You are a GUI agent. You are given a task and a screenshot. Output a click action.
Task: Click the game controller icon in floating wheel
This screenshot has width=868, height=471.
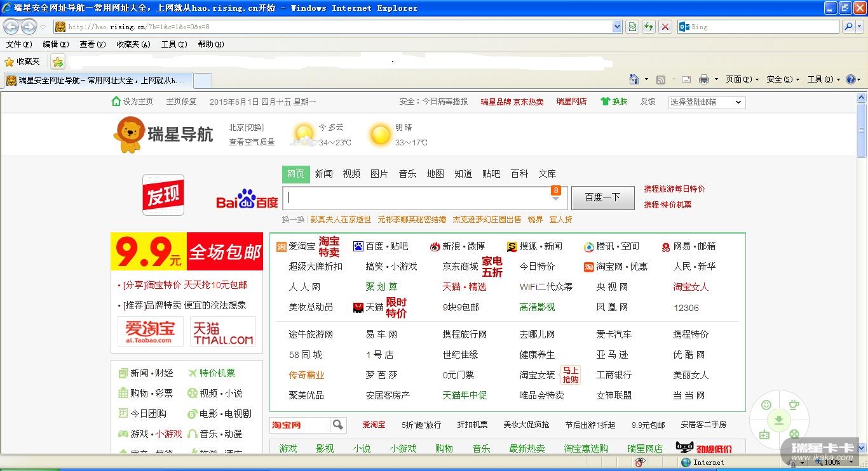pos(764,435)
